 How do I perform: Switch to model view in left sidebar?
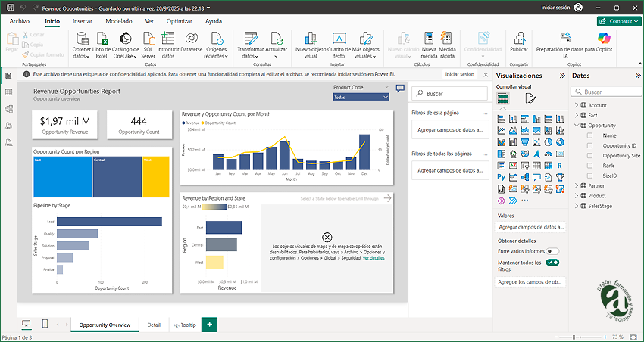(x=8, y=109)
